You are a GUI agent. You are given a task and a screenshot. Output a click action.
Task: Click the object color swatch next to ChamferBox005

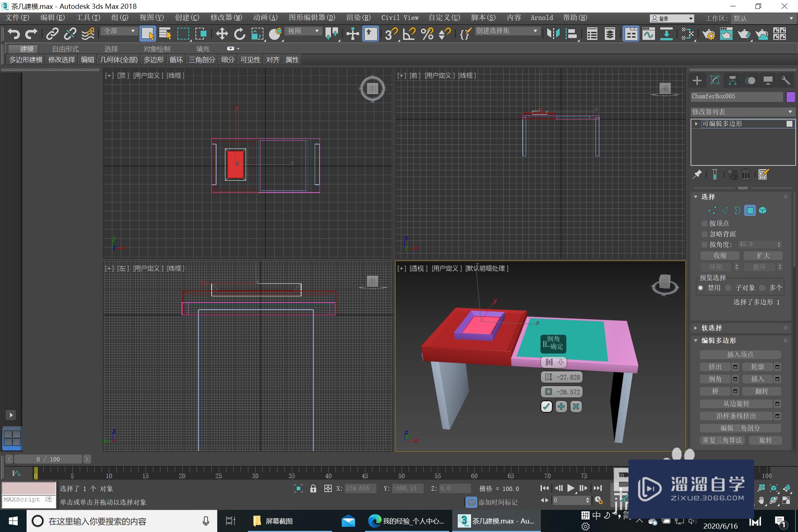tap(790, 96)
